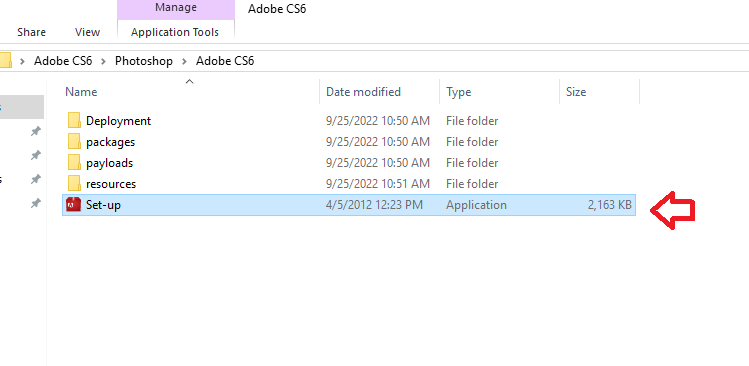The image size is (749, 366).
Task: Click the Deployment folder icon
Action: 74,121
